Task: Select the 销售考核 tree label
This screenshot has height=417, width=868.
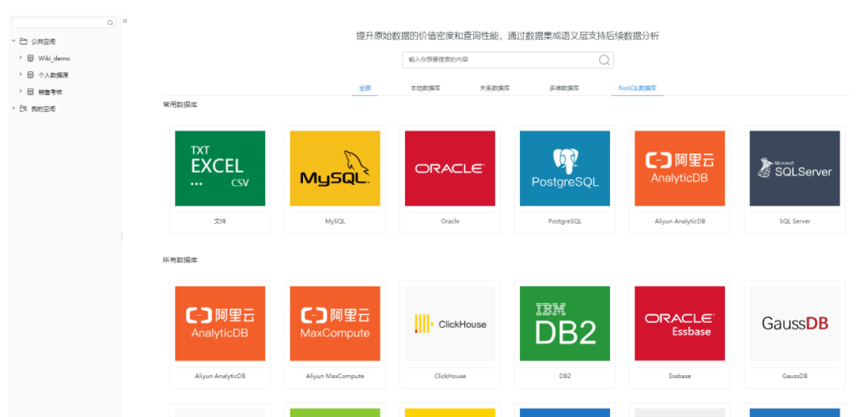Action: pos(51,93)
